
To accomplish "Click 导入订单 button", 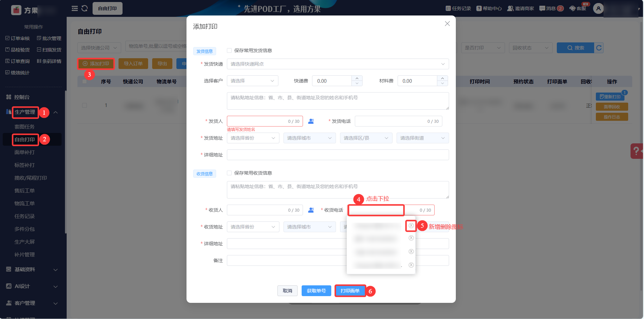I will pos(133,64).
